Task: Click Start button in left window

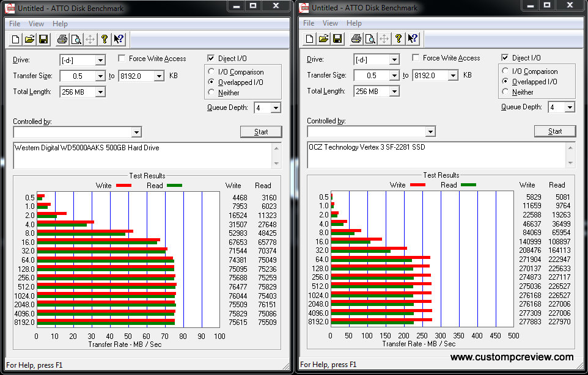Action: [261, 132]
